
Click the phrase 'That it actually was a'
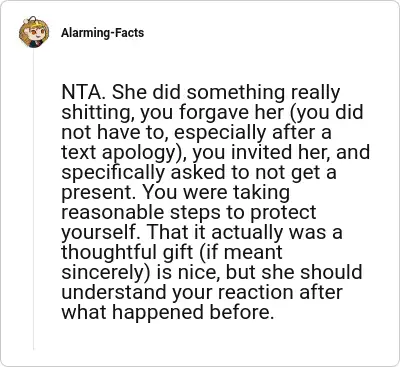coord(244,233)
